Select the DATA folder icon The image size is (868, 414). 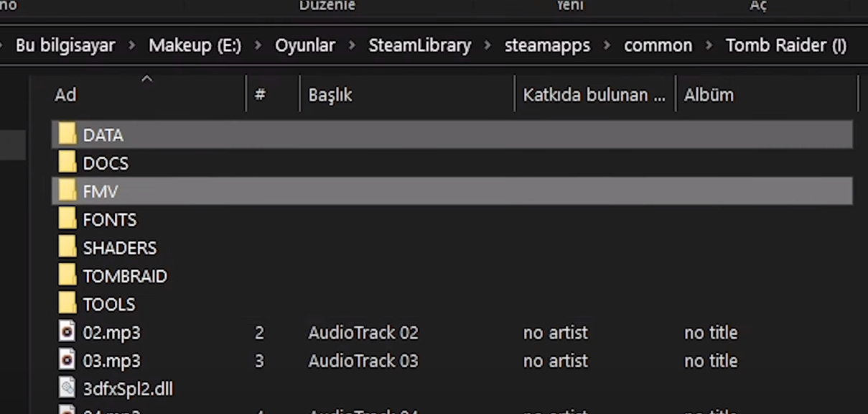click(67, 134)
